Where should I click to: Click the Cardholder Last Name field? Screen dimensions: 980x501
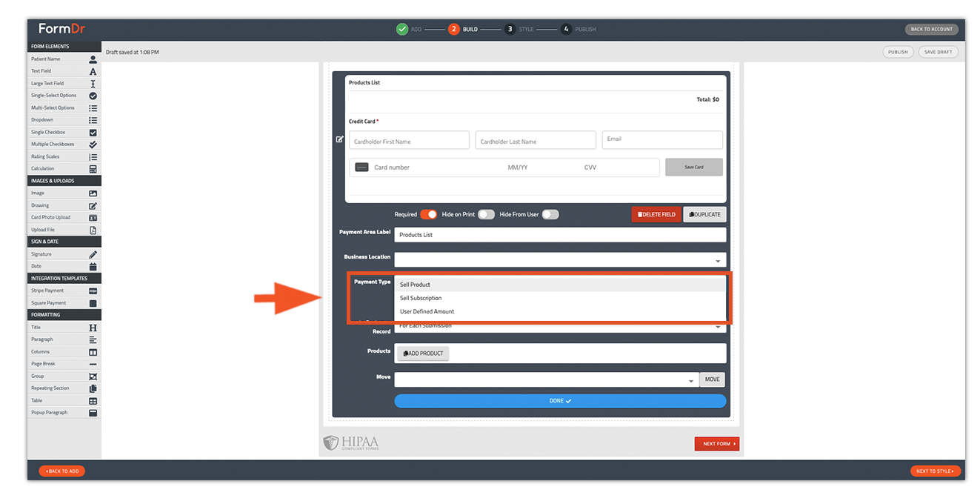[536, 141]
